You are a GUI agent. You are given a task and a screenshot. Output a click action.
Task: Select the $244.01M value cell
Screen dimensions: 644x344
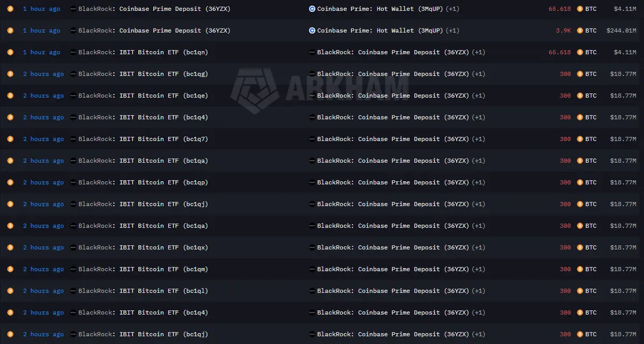coord(621,31)
